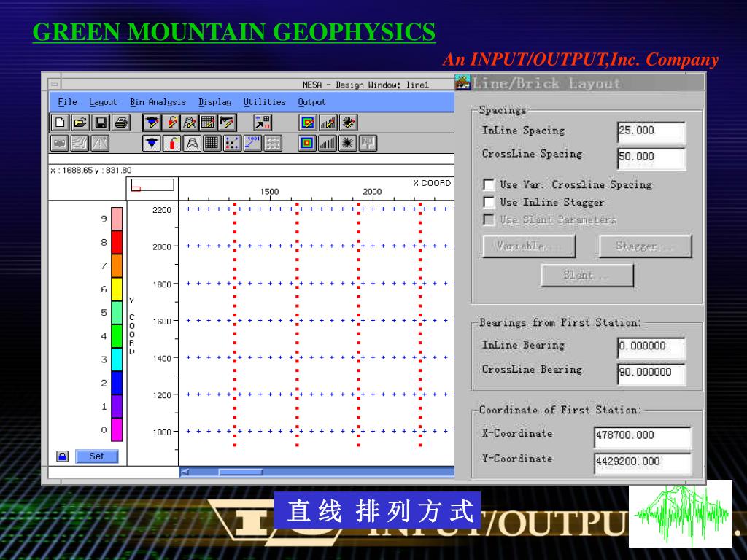
Task: Select the cyan color swatch level 3
Action: (117, 359)
